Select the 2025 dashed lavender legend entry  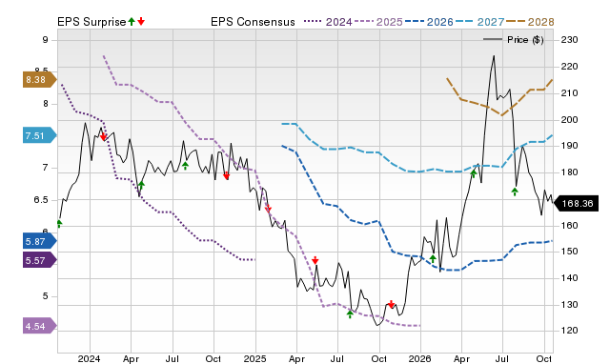pyautogui.click(x=378, y=22)
